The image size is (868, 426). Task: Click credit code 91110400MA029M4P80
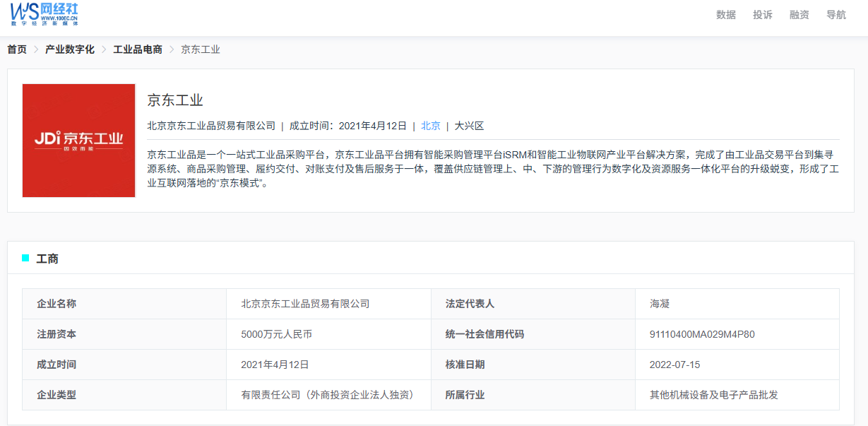coord(702,334)
